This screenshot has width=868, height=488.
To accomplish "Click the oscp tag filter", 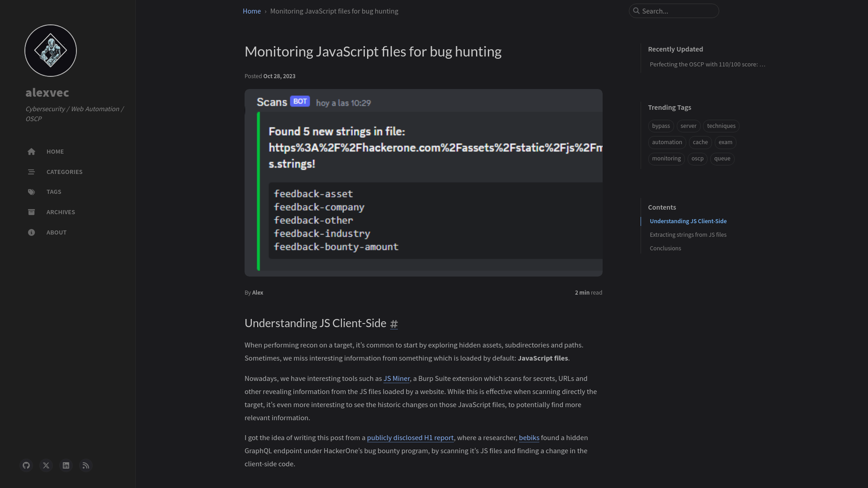I will (x=698, y=159).
